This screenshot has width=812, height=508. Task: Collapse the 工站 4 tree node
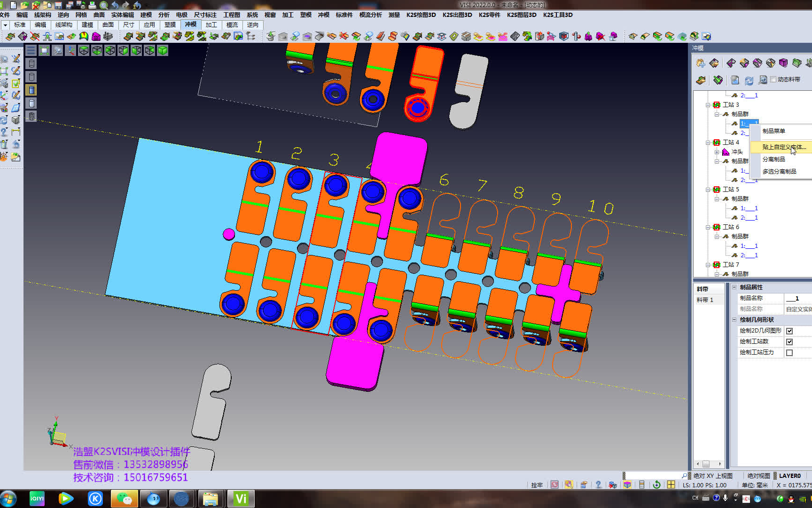(708, 143)
